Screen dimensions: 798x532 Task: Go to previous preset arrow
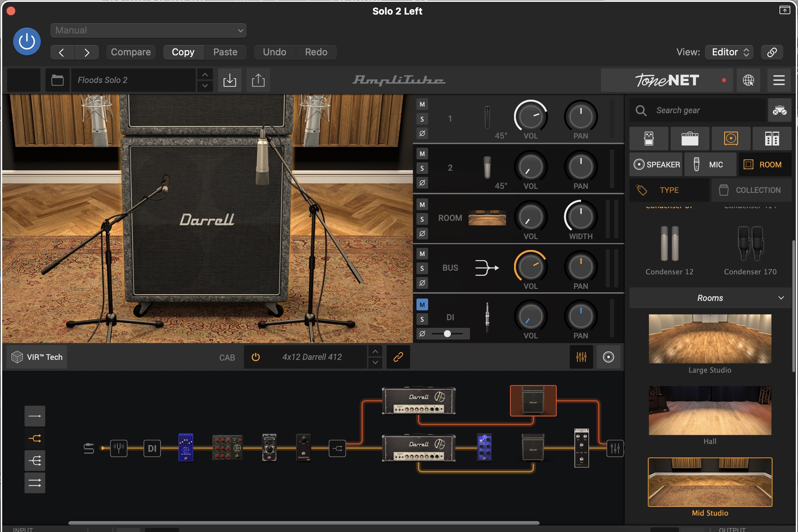62,52
